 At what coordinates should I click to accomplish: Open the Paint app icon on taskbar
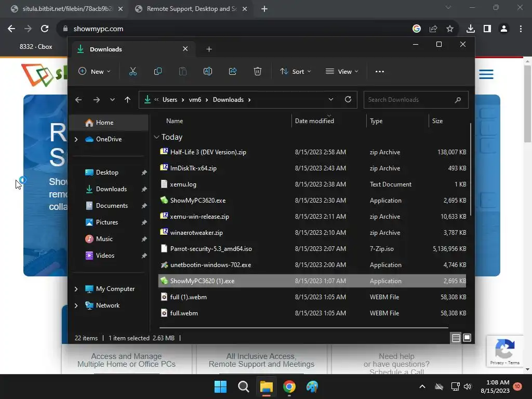click(x=312, y=387)
